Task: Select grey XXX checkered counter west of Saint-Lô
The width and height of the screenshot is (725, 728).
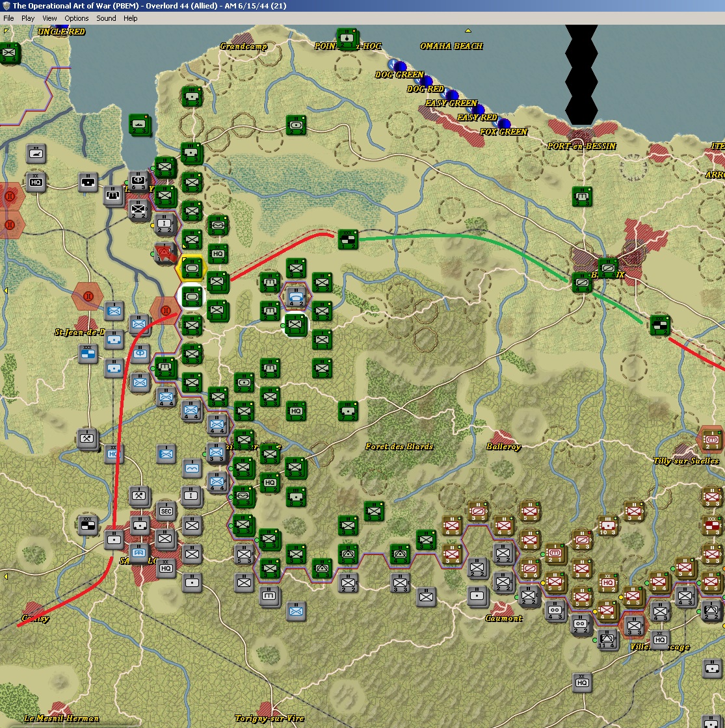Action: pos(87,526)
